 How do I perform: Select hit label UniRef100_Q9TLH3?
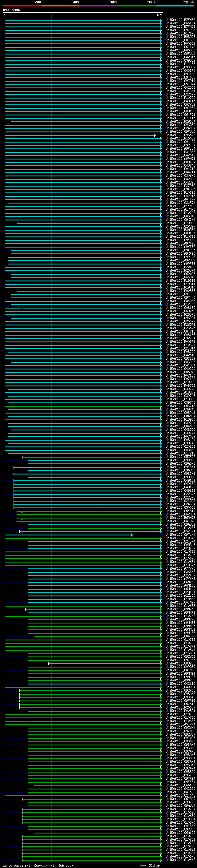[x=180, y=294]
